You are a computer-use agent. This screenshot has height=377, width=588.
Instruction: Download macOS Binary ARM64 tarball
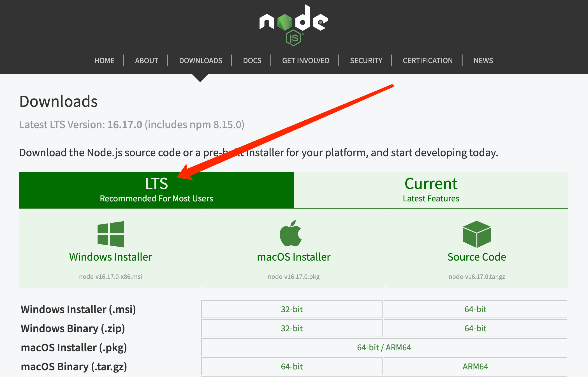coord(475,366)
